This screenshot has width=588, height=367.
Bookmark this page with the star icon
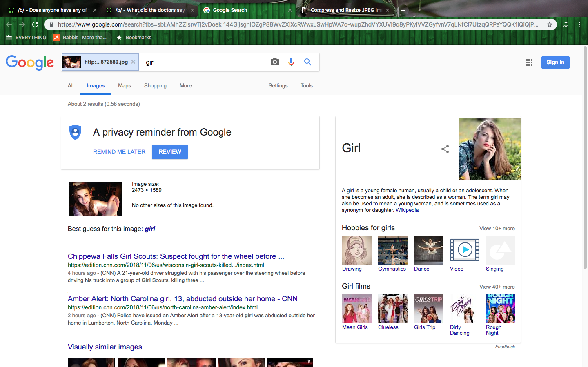tap(550, 24)
